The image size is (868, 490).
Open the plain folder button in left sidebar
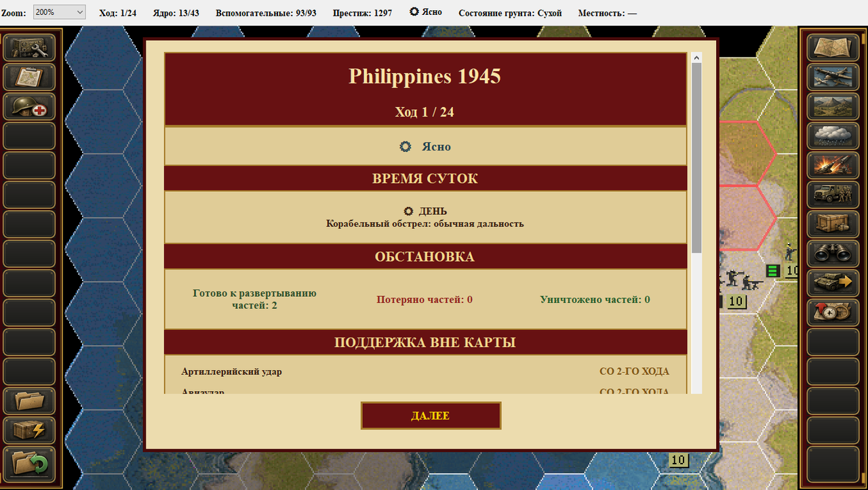click(29, 401)
